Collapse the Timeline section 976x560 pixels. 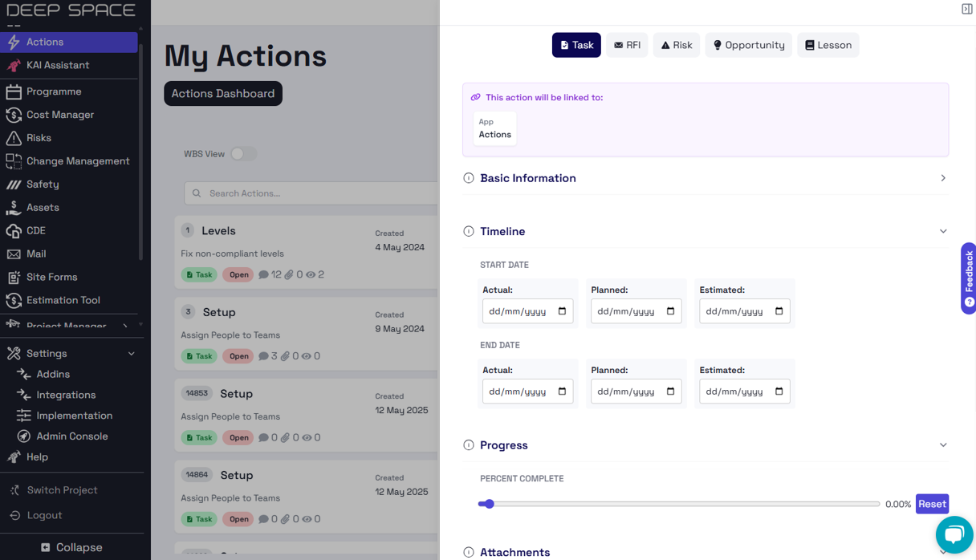[x=943, y=231]
